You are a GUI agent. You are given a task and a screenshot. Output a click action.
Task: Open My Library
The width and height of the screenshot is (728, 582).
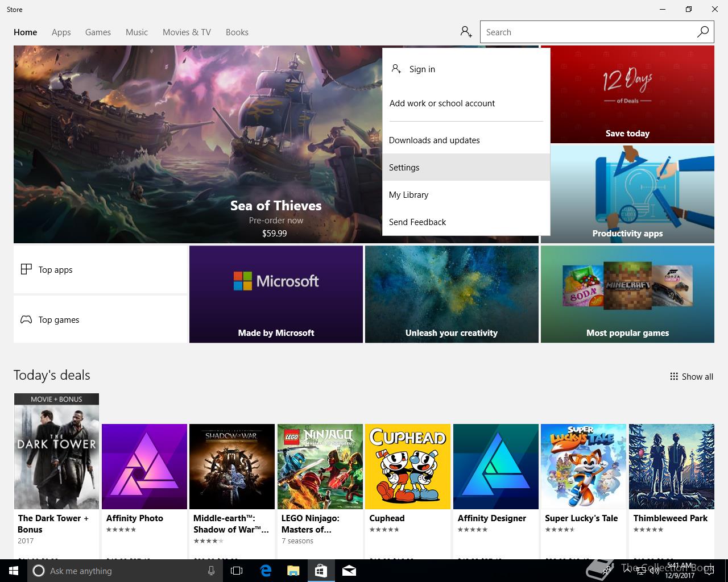(466, 194)
